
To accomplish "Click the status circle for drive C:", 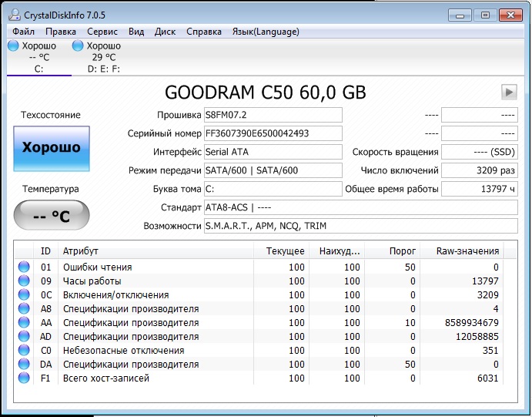I will coord(13,45).
